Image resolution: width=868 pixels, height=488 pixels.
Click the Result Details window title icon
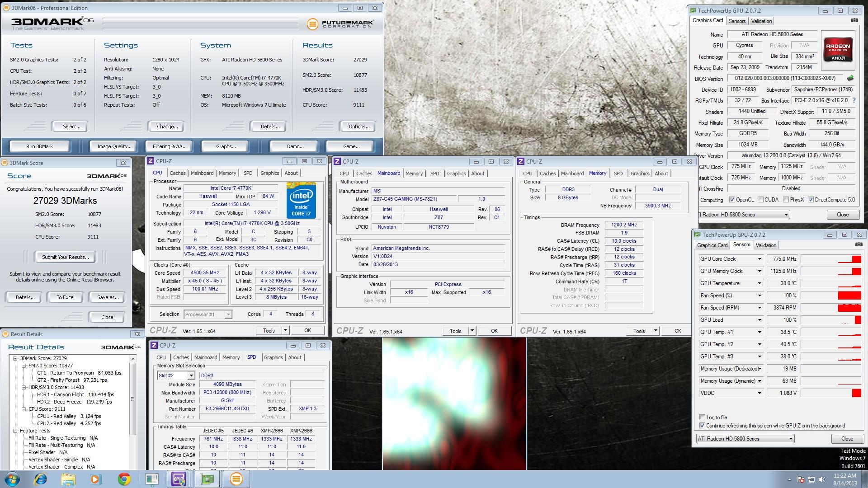pos(6,334)
